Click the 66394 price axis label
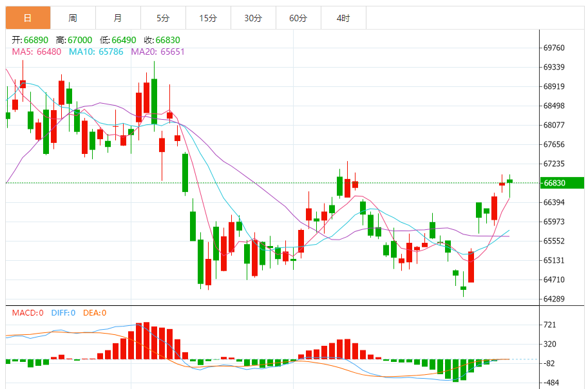588x389 pixels. pyautogui.click(x=554, y=202)
